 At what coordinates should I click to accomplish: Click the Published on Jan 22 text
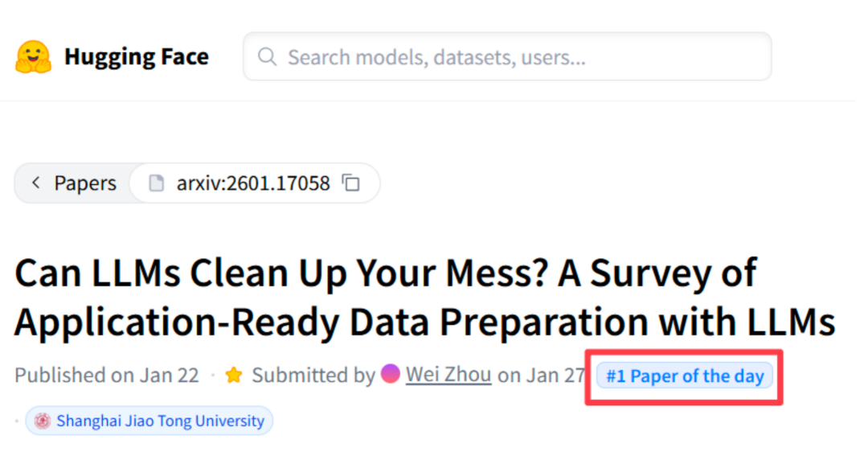pyautogui.click(x=106, y=376)
